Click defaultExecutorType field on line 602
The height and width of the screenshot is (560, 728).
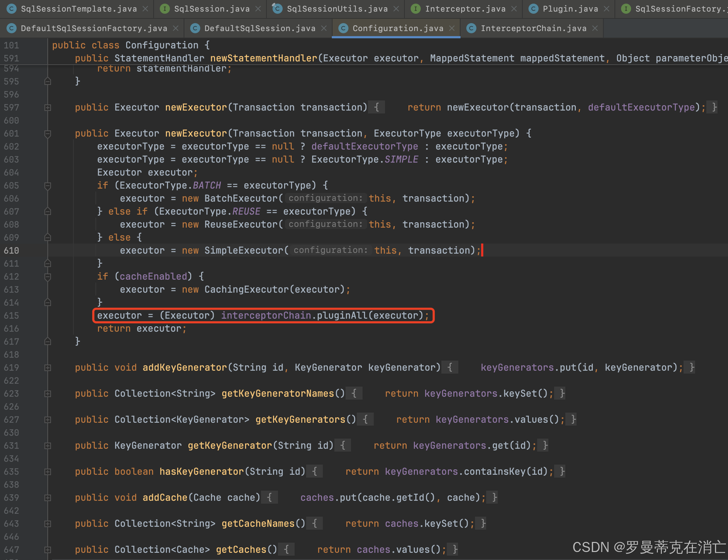coord(365,146)
